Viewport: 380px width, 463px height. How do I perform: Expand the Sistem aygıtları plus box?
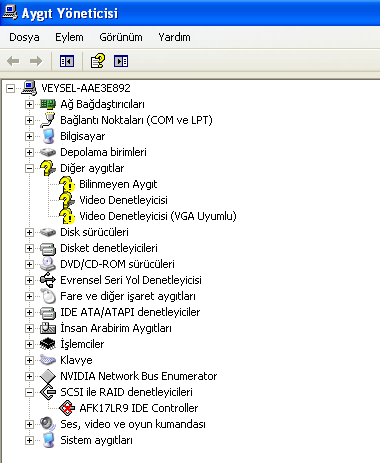click(29, 440)
